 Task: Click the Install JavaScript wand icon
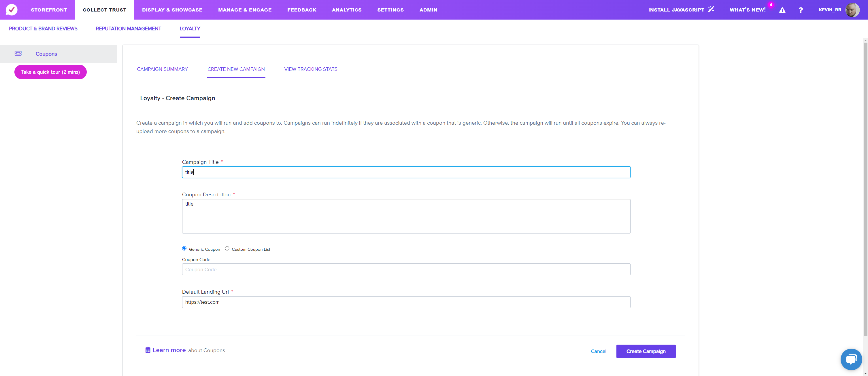(x=711, y=10)
